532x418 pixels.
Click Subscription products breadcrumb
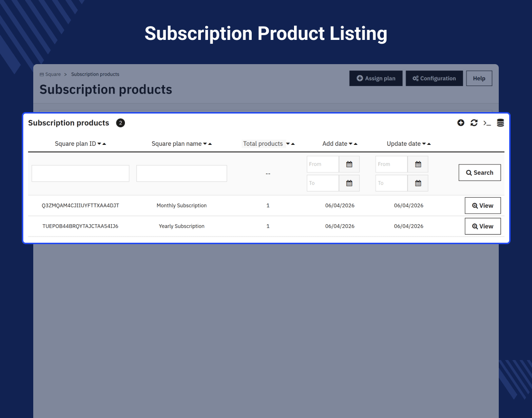point(95,74)
